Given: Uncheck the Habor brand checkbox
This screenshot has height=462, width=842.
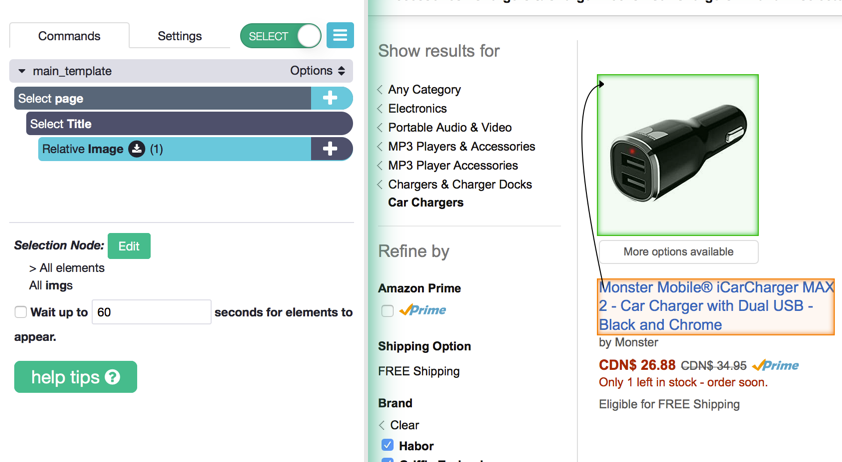Looking at the screenshot, I should coord(387,445).
